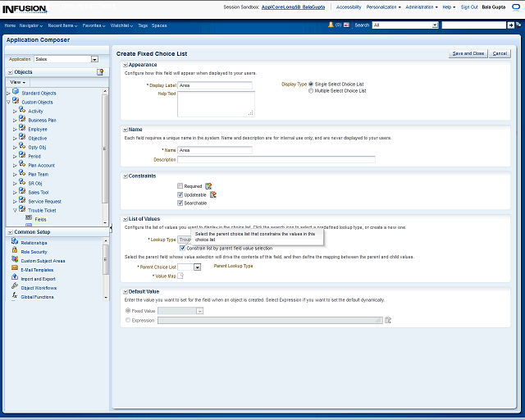The image size is (525, 420).
Task: Click the Save and Close button
Action: [468, 53]
